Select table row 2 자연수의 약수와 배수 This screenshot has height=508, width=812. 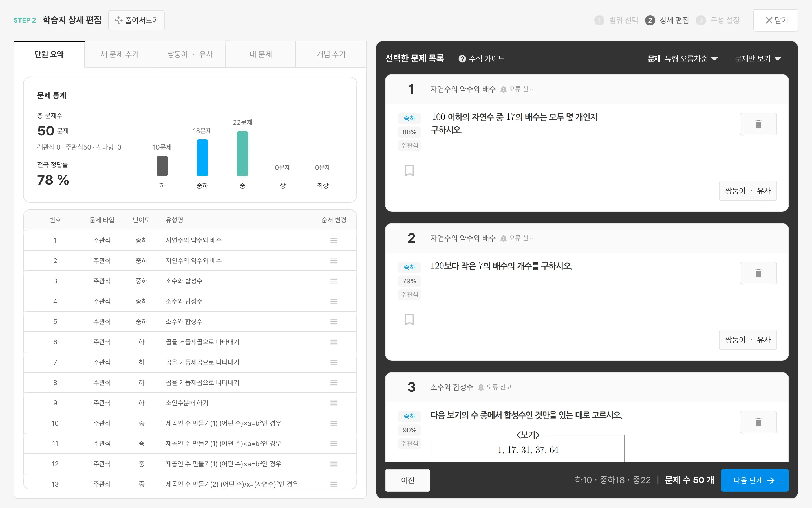tap(190, 261)
